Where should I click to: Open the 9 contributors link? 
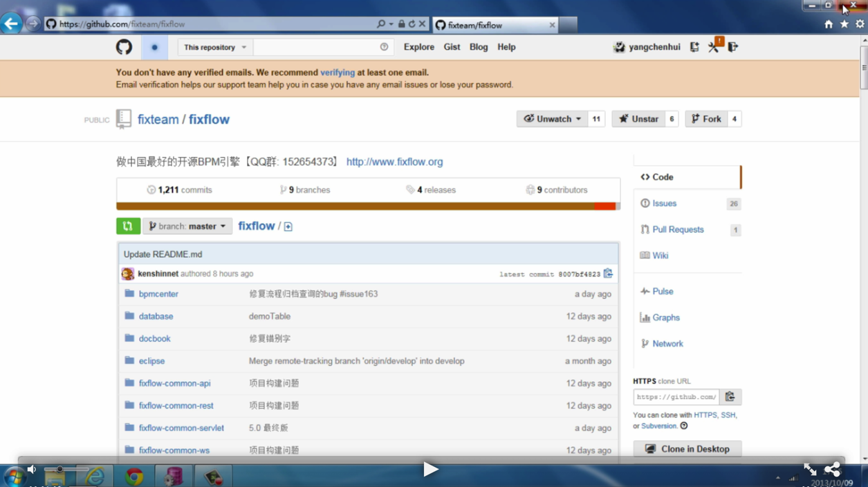pos(557,190)
